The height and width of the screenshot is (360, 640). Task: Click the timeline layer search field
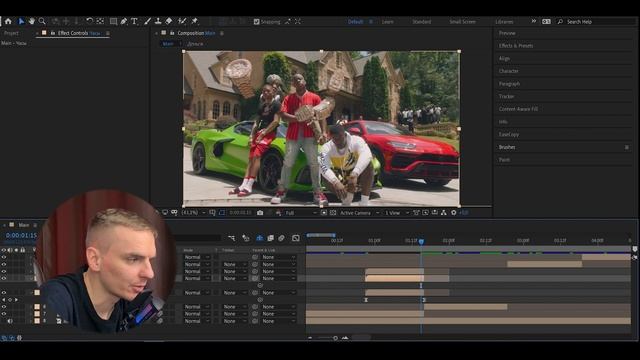pos(198,238)
